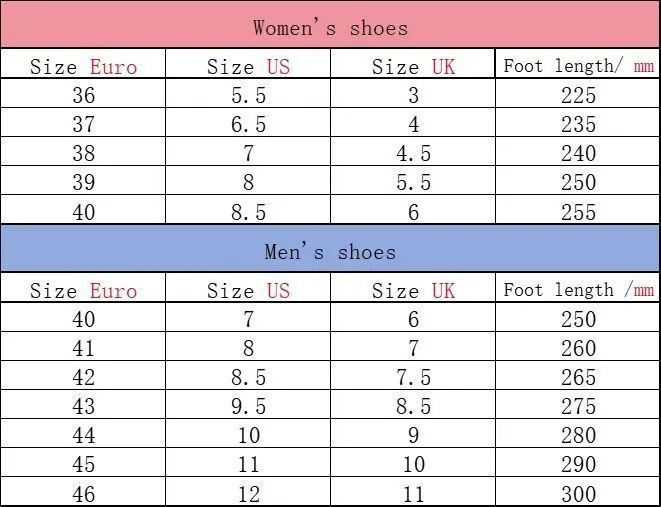The height and width of the screenshot is (507, 661).
Task: Click women's US size 6.5 cell
Action: tap(248, 123)
